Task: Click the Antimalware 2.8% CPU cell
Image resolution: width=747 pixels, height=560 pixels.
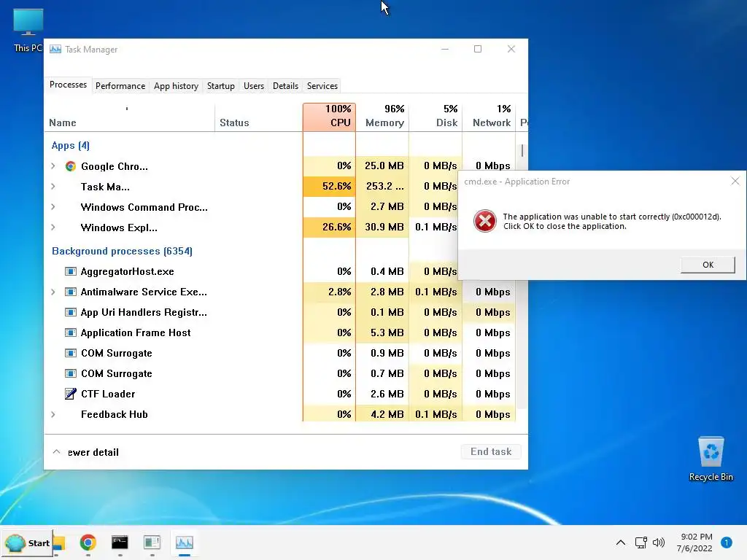Action: point(329,292)
